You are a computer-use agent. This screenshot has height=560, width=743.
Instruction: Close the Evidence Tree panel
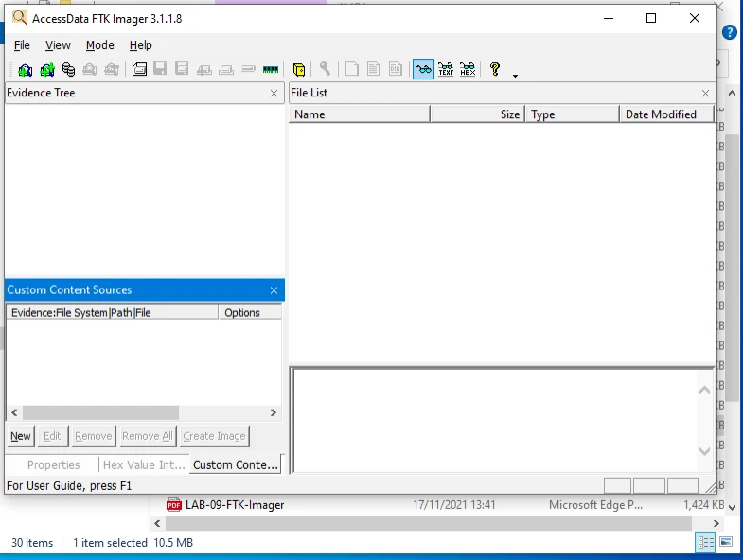[274, 93]
